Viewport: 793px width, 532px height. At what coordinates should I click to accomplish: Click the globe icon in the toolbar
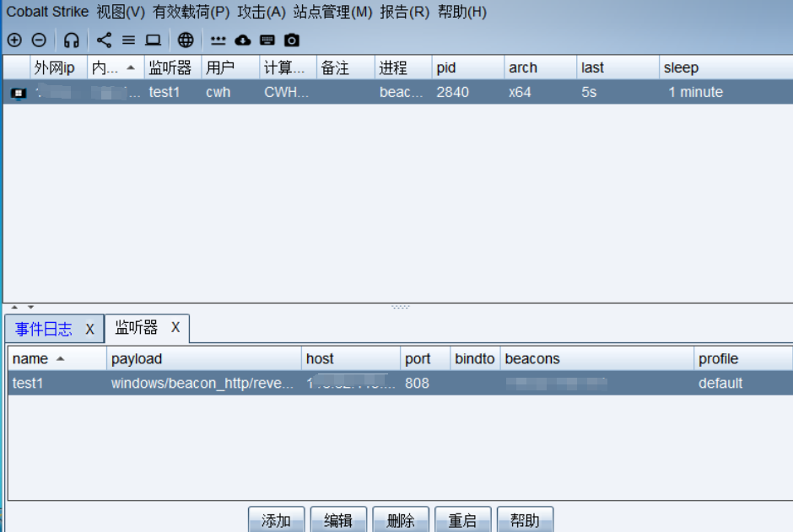186,40
